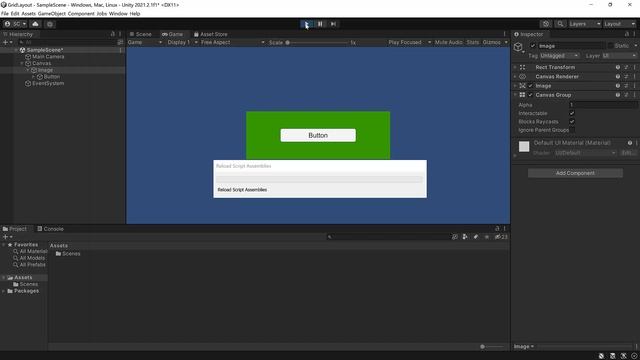Open the GameObject menu
The width and height of the screenshot is (640, 360).
point(52,13)
